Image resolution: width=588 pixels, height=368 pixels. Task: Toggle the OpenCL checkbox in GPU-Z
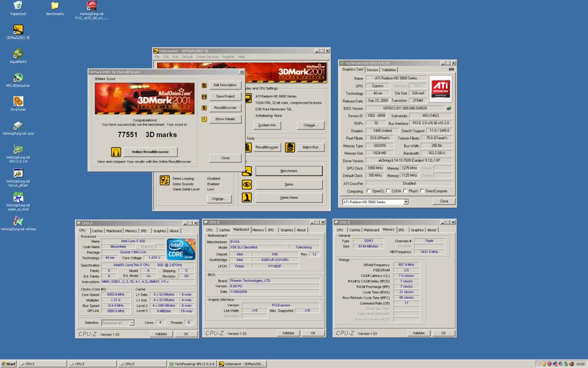click(369, 191)
